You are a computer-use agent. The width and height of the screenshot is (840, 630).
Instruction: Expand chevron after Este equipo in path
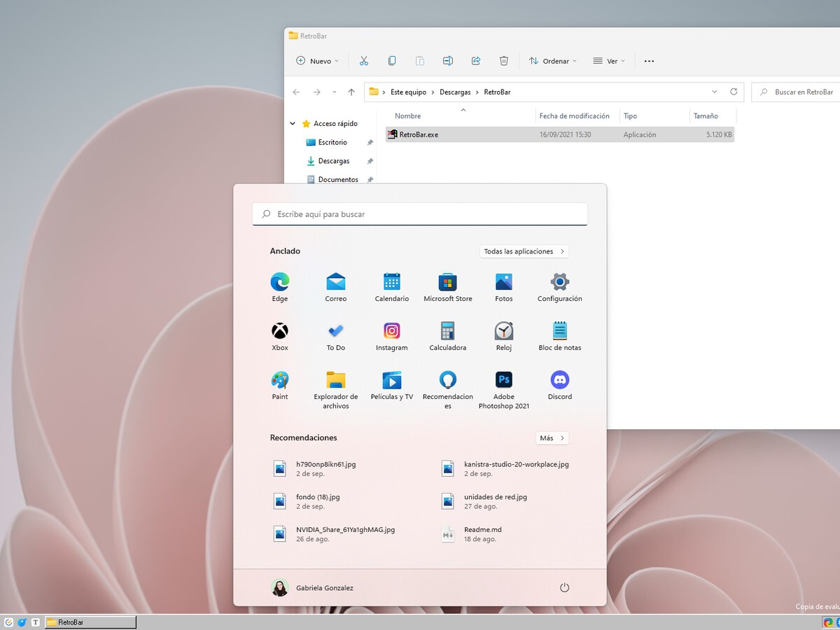433,92
